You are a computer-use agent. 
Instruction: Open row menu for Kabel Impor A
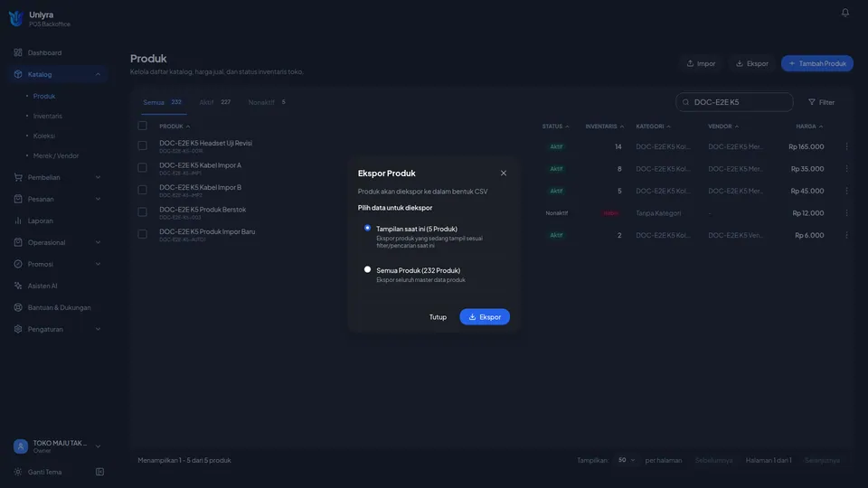(x=846, y=169)
